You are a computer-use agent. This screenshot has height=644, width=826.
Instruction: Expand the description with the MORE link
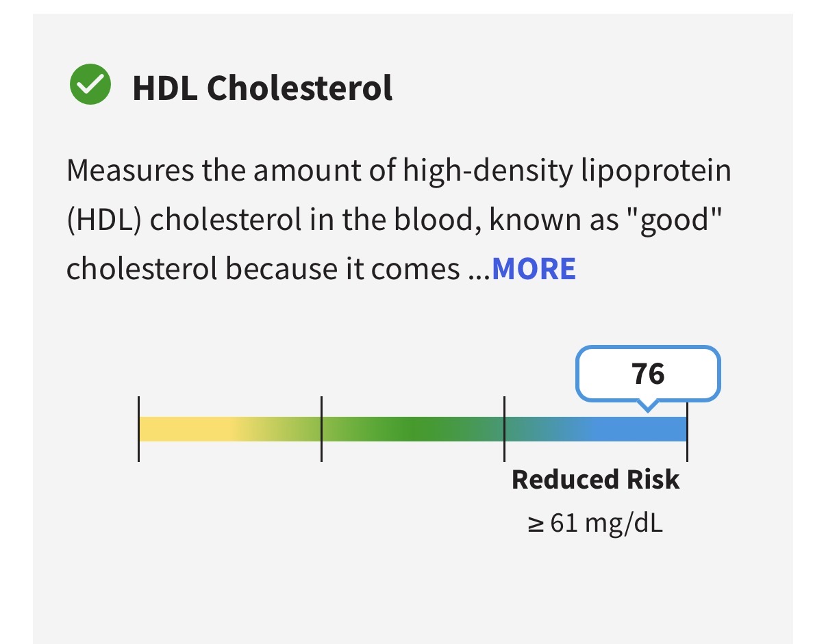click(x=534, y=269)
